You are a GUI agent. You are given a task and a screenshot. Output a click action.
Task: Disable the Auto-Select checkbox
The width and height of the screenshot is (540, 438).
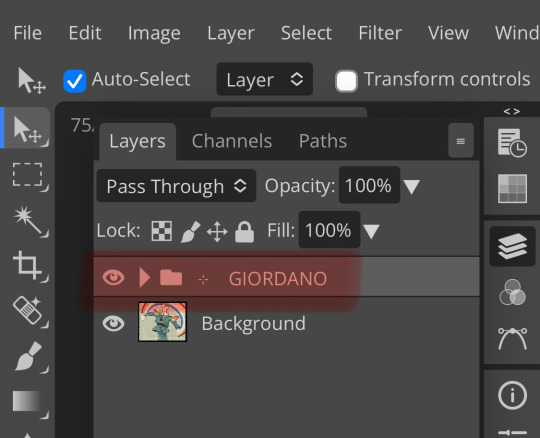pyautogui.click(x=75, y=81)
